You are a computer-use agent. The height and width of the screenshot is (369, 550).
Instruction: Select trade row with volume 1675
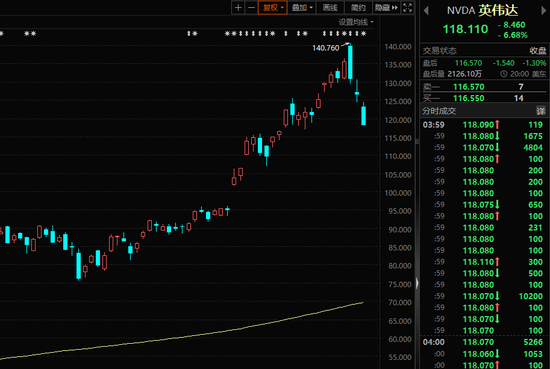tap(483, 136)
